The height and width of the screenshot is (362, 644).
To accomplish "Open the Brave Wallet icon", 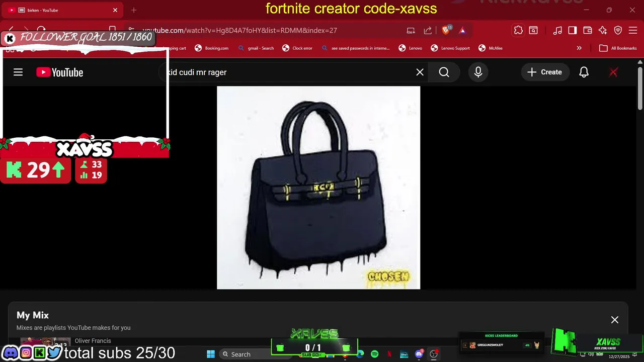I will click(588, 30).
